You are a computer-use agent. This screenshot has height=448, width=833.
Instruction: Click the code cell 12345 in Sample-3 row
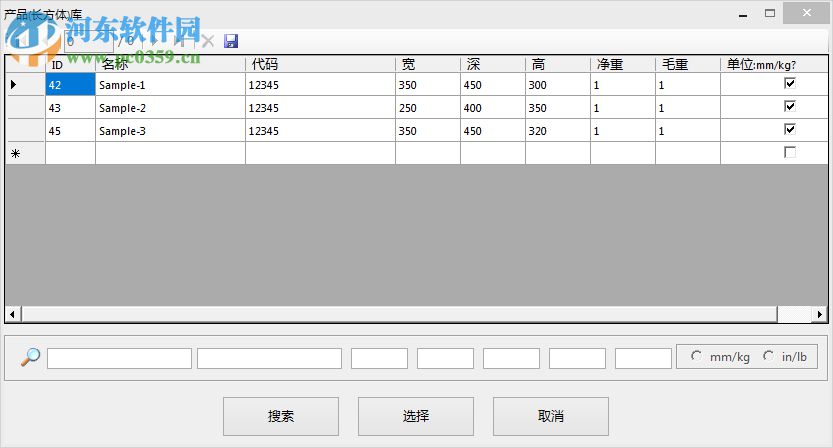tap(320, 131)
